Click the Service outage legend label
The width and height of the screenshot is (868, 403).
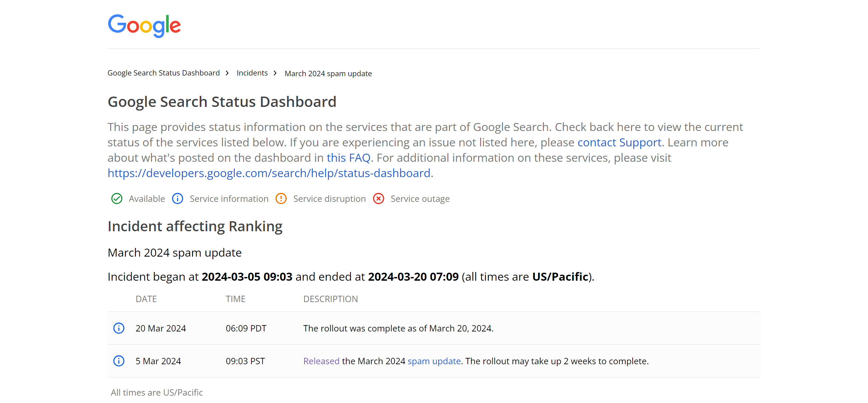pos(420,198)
